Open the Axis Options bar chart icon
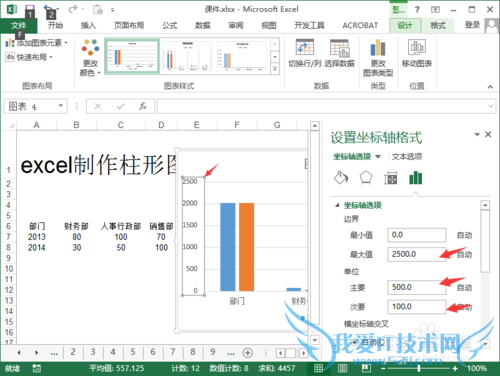 (x=416, y=178)
